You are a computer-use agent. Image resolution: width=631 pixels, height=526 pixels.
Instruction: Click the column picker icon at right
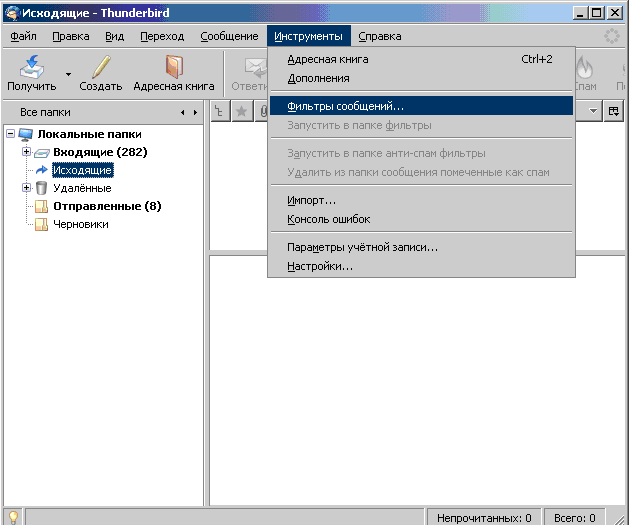[x=615, y=112]
